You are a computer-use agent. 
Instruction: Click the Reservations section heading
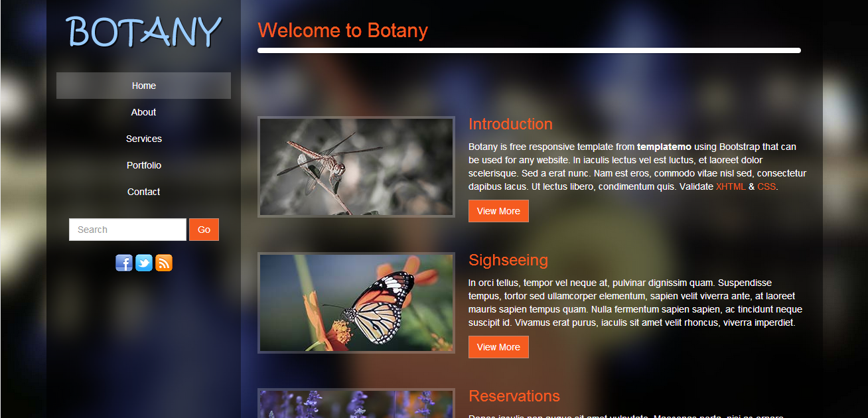coord(514,396)
